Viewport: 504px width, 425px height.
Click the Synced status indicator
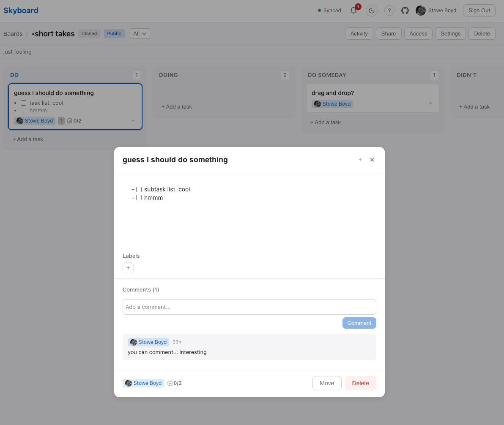click(329, 11)
